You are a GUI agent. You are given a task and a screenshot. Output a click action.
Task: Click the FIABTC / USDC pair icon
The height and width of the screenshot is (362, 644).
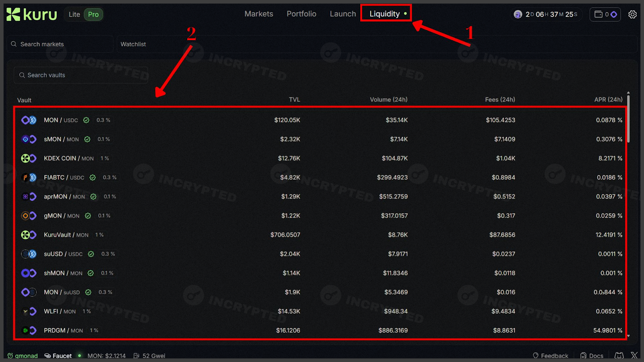[29, 177]
